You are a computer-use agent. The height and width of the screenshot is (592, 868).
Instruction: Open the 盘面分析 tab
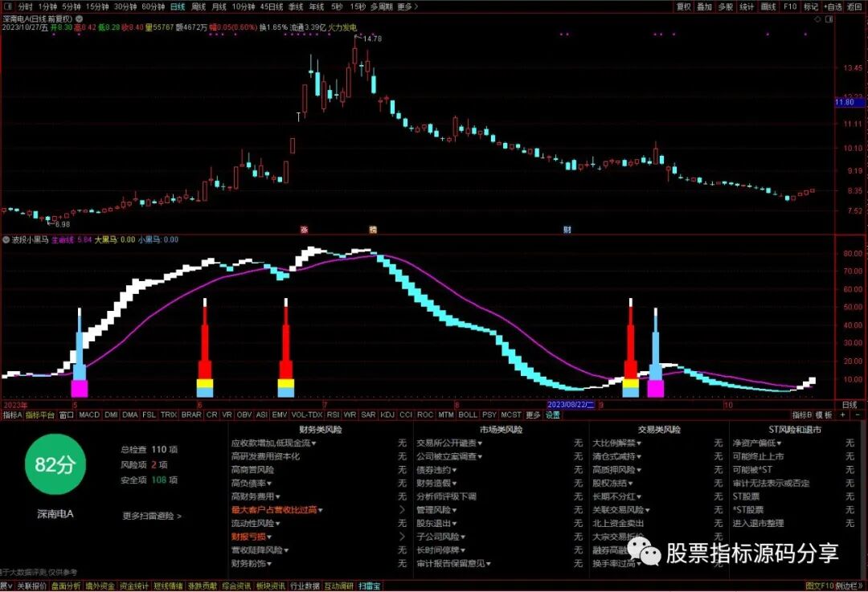[x=66, y=586]
